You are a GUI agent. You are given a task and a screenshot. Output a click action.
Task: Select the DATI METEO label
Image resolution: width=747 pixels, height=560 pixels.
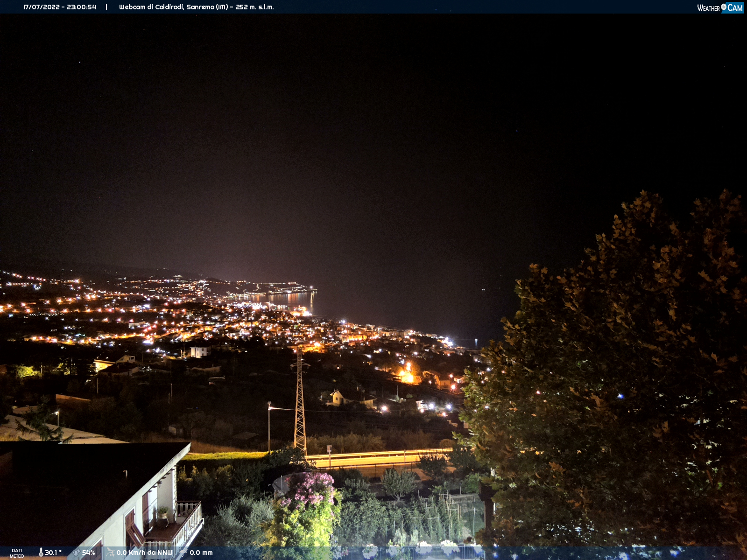tap(17, 553)
